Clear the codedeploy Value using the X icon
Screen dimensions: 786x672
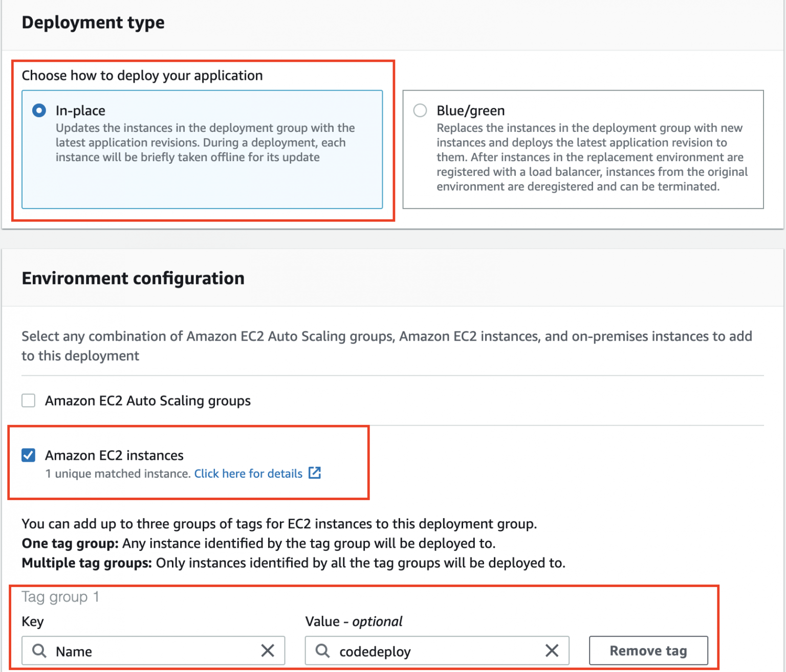(x=552, y=651)
